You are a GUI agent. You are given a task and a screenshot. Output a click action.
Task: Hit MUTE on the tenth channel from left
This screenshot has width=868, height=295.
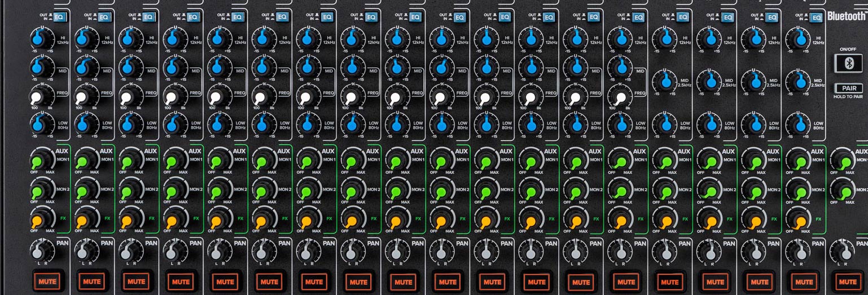click(x=448, y=281)
